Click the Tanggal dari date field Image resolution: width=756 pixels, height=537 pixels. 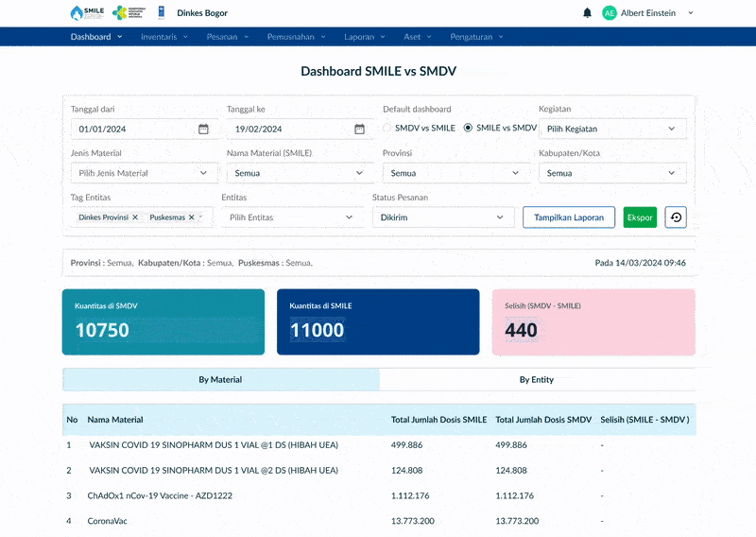(x=145, y=129)
